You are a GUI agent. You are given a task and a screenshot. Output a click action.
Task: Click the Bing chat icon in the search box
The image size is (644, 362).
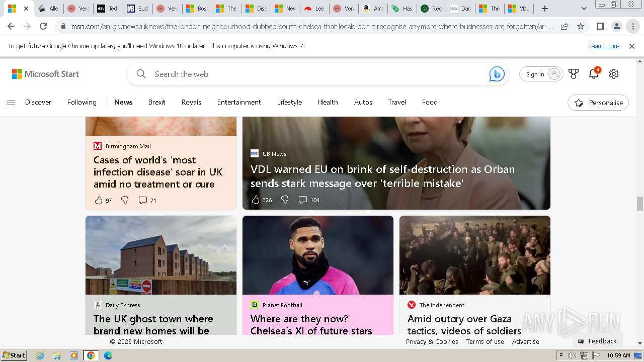[x=497, y=74]
